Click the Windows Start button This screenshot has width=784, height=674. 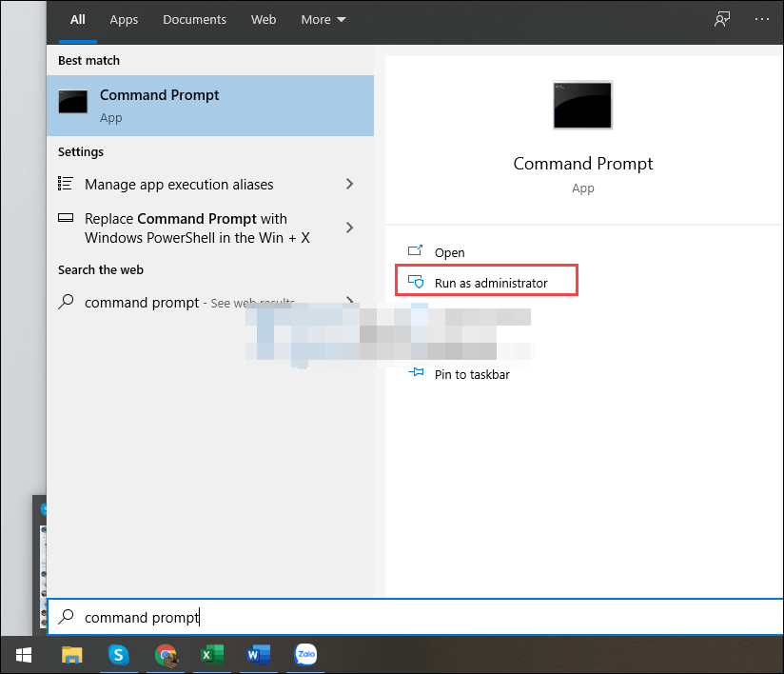pyautogui.click(x=23, y=655)
